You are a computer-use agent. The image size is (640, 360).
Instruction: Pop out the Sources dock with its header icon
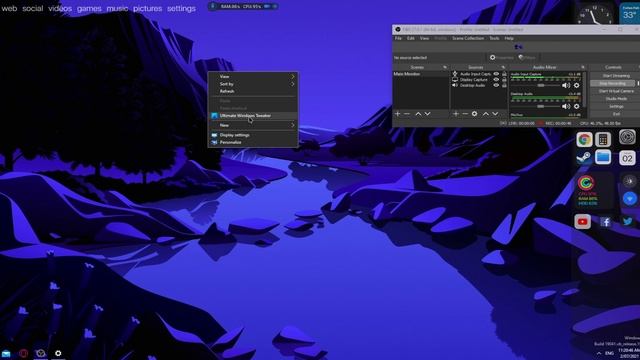(503, 67)
